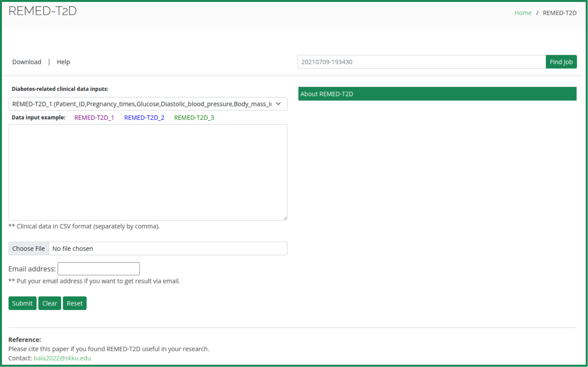Open the Download menu item
The height and width of the screenshot is (367, 588).
(27, 62)
